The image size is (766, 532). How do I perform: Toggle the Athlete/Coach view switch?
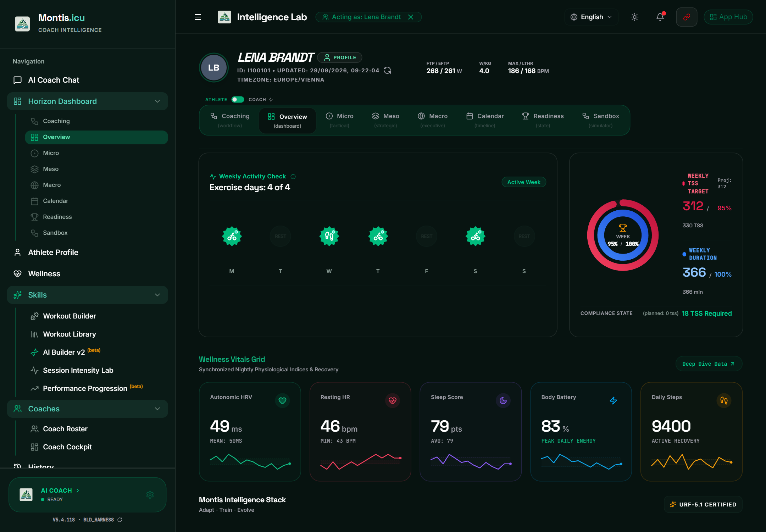(238, 100)
